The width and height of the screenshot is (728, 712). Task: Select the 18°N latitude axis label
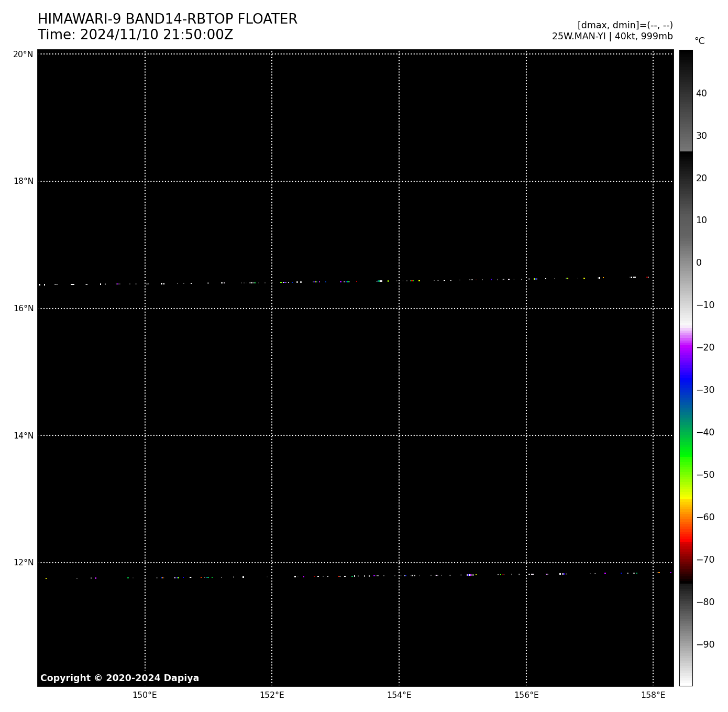coord(23,181)
